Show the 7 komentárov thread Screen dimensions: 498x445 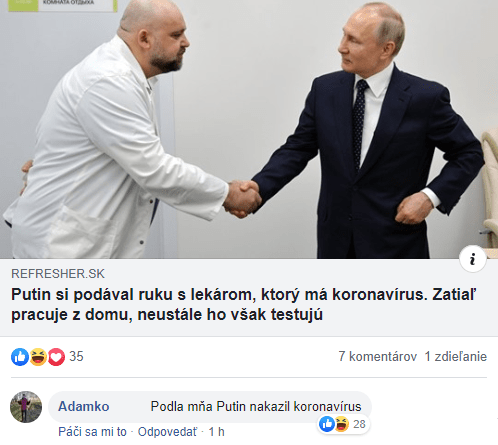[x=378, y=357]
